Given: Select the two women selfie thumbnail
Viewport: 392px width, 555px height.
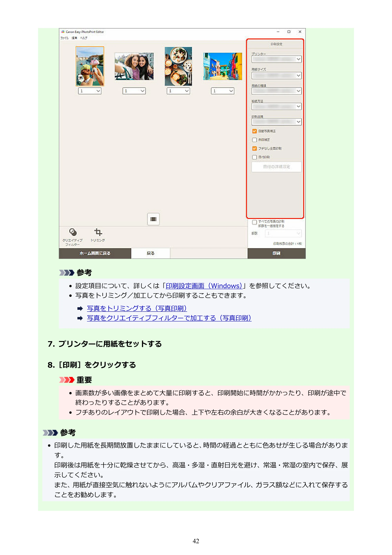Looking at the screenshot, I should pos(134,66).
